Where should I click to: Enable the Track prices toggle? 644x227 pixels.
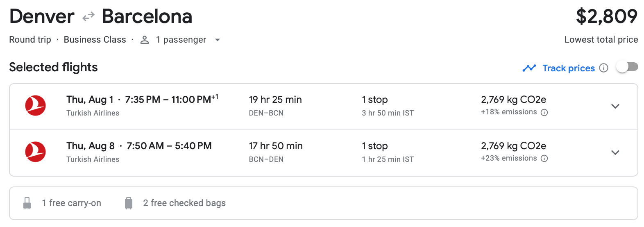coord(627,67)
